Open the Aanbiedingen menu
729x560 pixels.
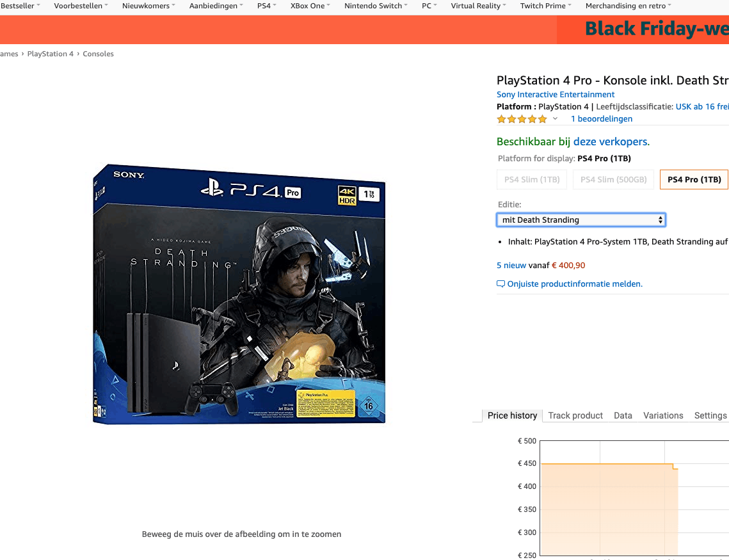pos(216,6)
